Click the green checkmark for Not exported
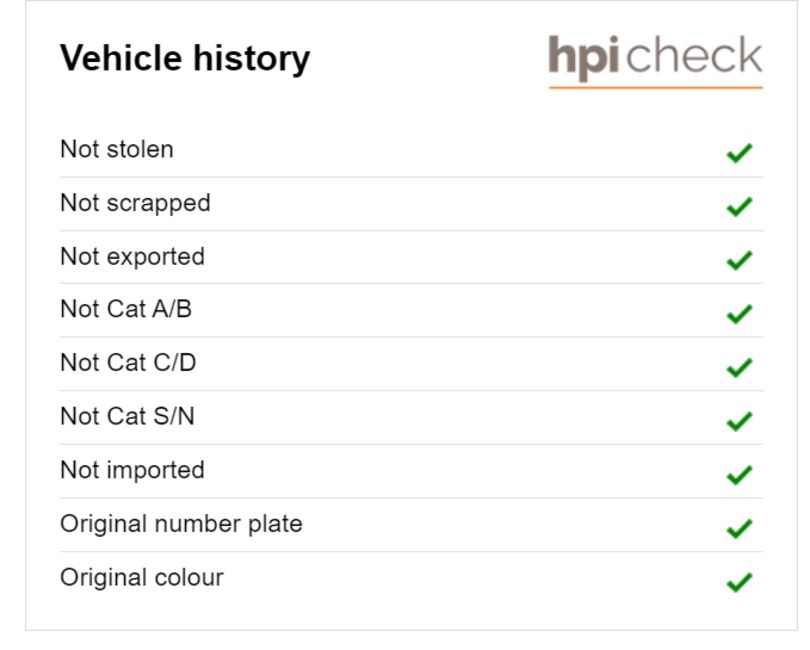Screen dimensions: 810x650 [x=739, y=260]
